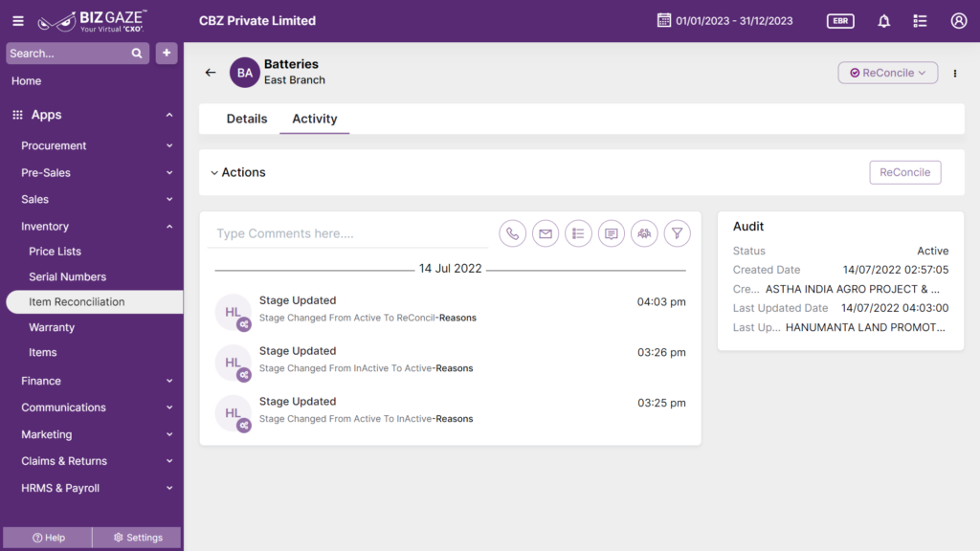Collapse the Actions section

click(x=214, y=173)
